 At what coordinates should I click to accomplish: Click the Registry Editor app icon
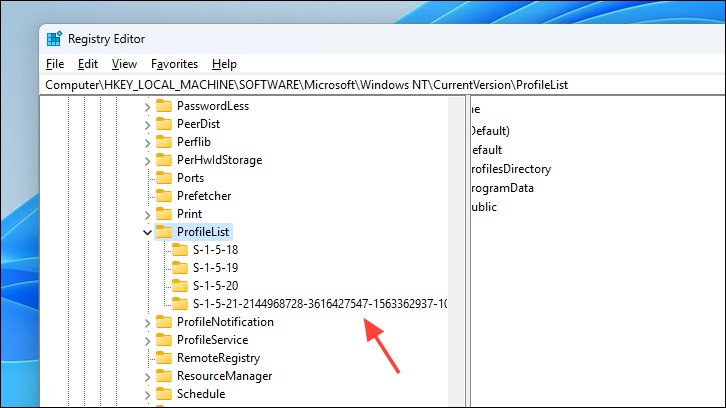tap(54, 39)
